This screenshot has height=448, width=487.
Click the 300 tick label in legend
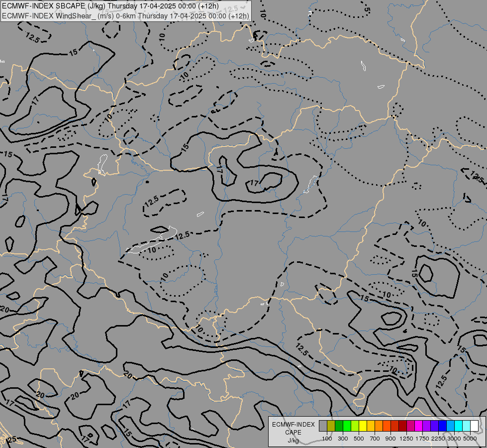click(343, 439)
